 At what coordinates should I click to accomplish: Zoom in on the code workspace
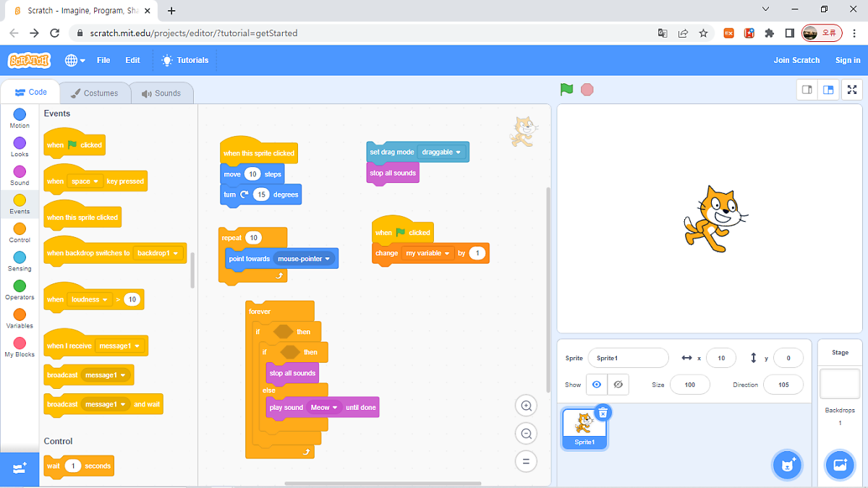coord(526,406)
